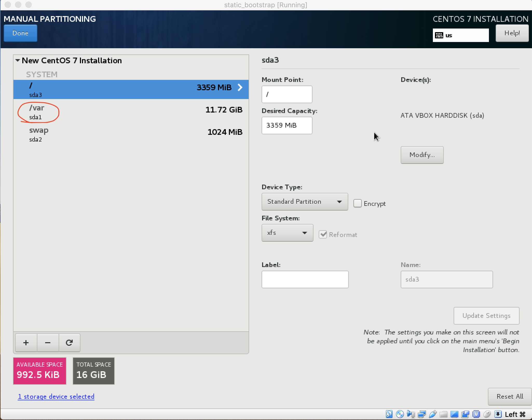Click the reload storage configuration icon
Screen dimensions: 532x420
tap(69, 343)
